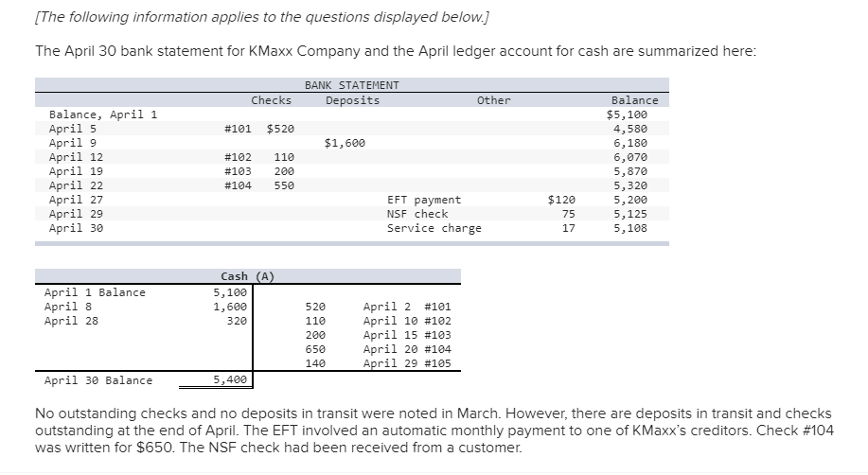The width and height of the screenshot is (868, 475).
Task: Click the $5,100 opening bank balance
Action: click(x=627, y=114)
